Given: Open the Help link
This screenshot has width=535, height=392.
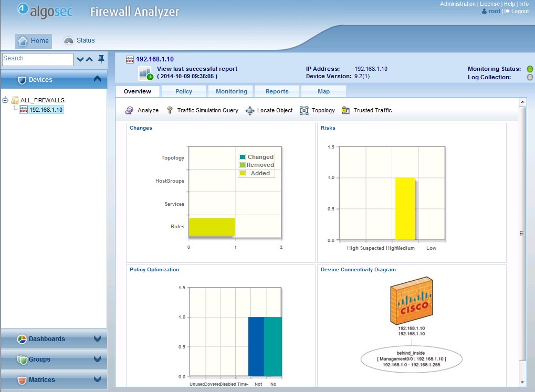Looking at the screenshot, I should (509, 4).
